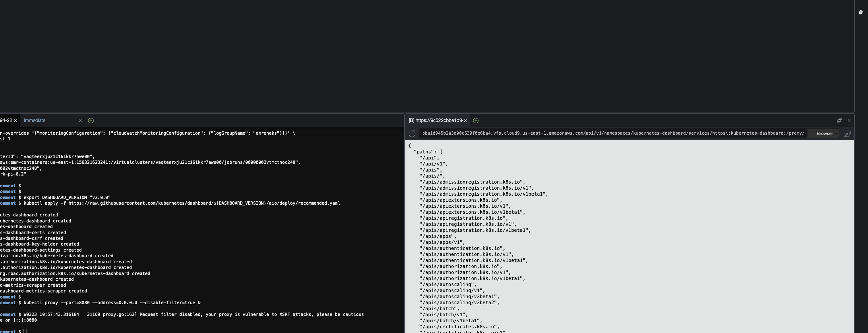This screenshot has height=333, width=868.
Task: Click "/apis/apiextensions.k8s.io" path entry
Action: (461, 200)
